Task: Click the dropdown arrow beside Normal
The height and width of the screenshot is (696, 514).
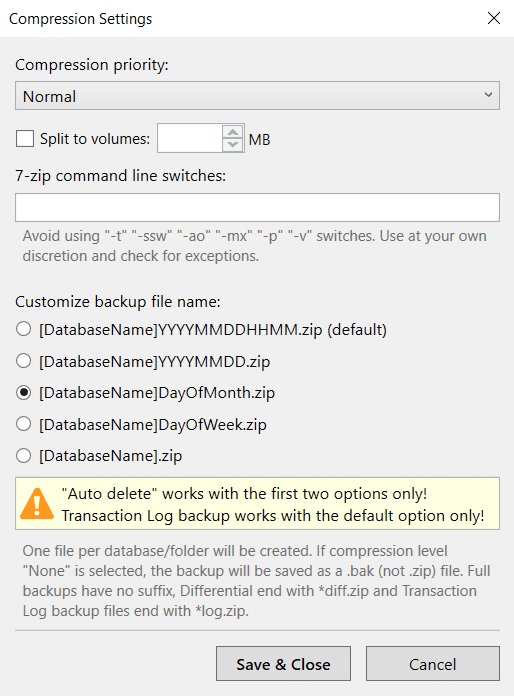Action: point(488,95)
